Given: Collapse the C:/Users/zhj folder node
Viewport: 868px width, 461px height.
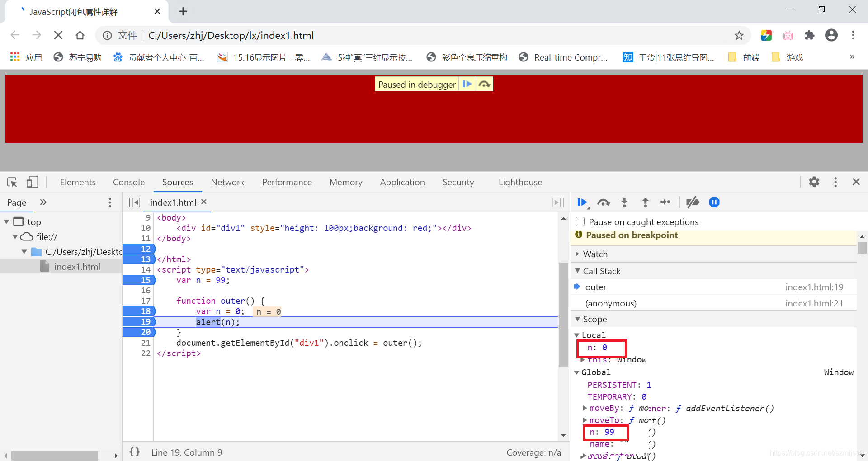Looking at the screenshot, I should [24, 252].
